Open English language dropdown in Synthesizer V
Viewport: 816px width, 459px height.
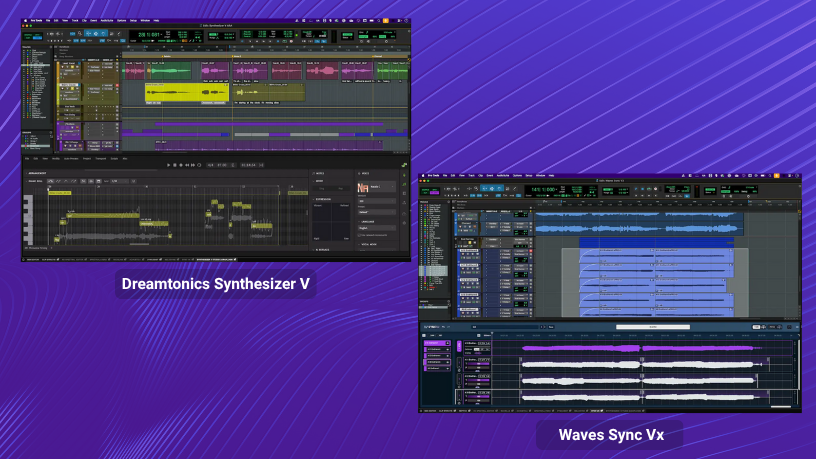(377, 228)
